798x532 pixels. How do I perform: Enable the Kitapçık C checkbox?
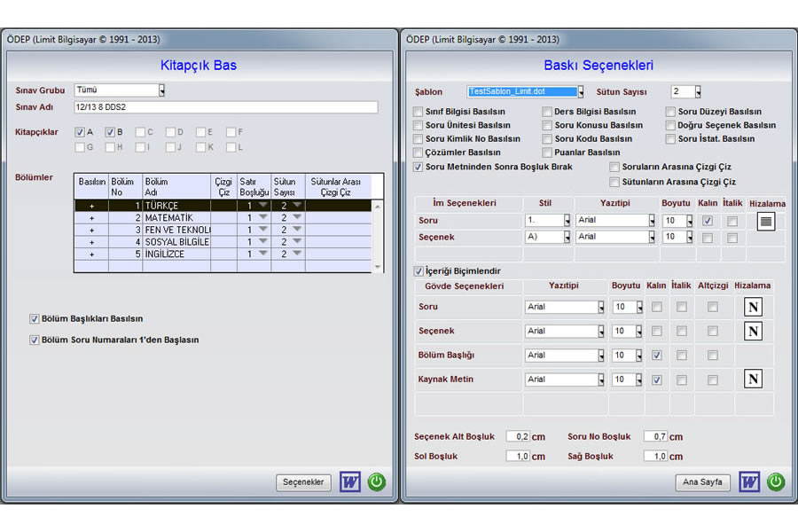click(x=140, y=133)
